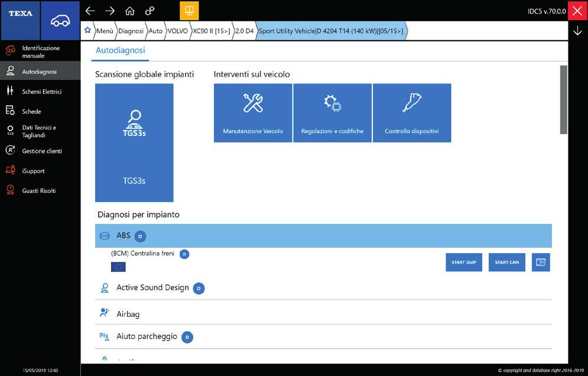Go back with the left arrow
588x376 pixels.
click(90, 11)
